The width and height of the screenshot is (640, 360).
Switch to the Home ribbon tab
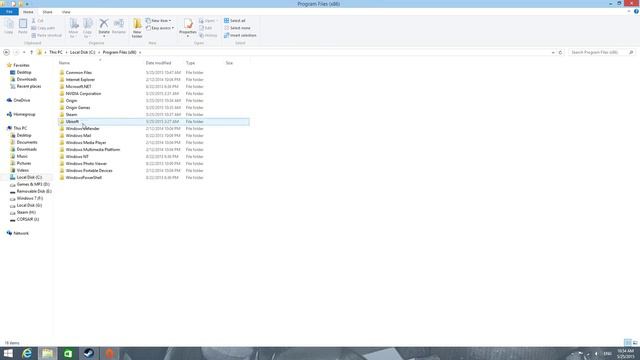pyautogui.click(x=28, y=12)
